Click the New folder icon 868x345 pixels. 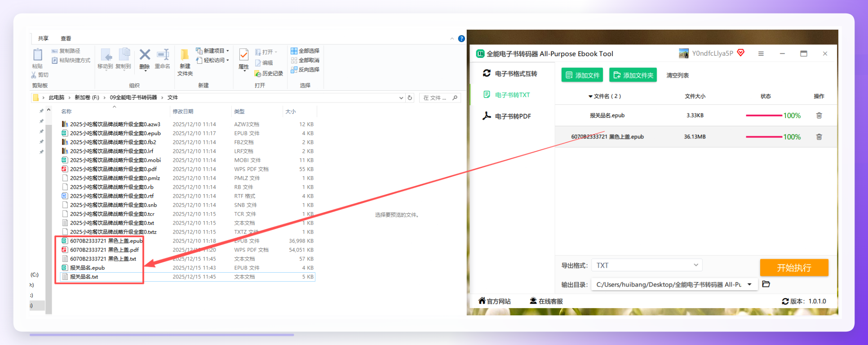[x=185, y=55]
